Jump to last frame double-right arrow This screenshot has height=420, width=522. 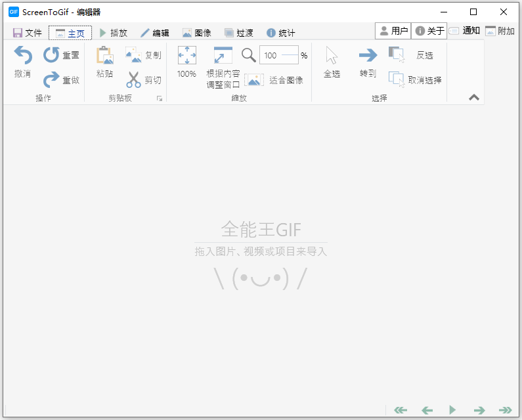point(506,410)
